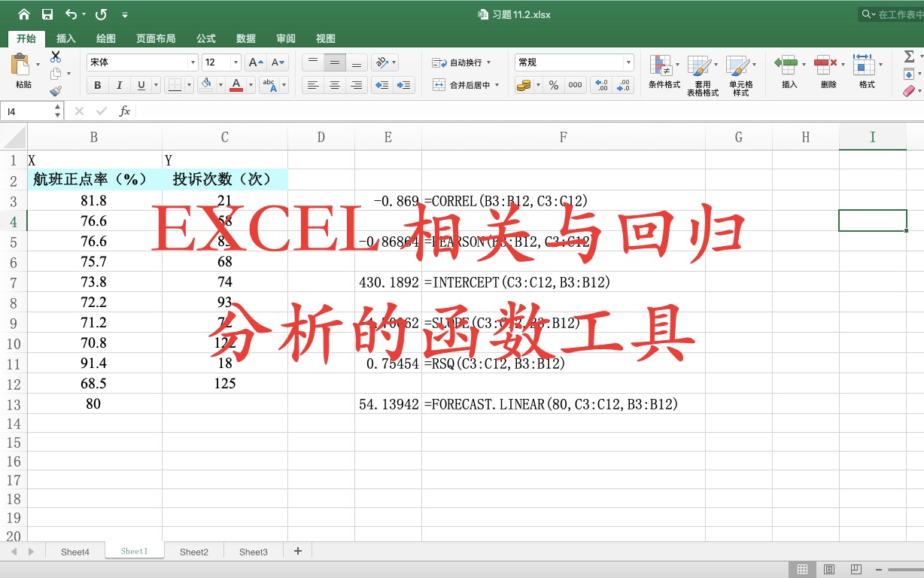
Task: Click the AutoSum Σ icon
Action: click(911, 56)
